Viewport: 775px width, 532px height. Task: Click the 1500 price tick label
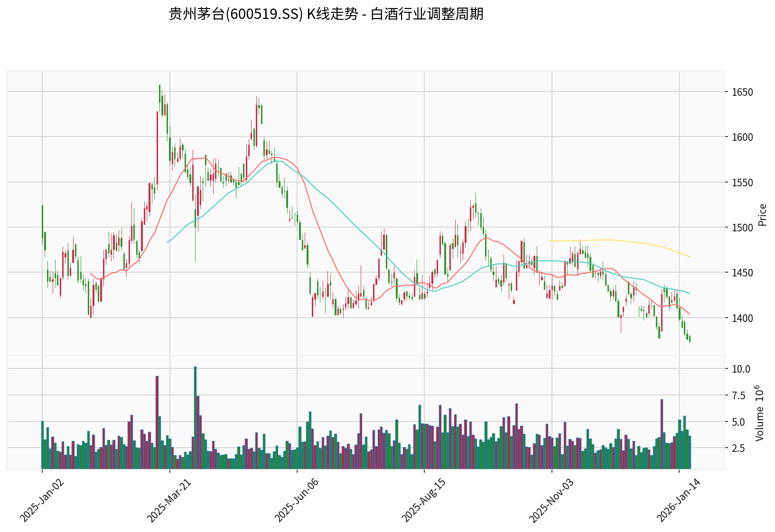click(742, 228)
